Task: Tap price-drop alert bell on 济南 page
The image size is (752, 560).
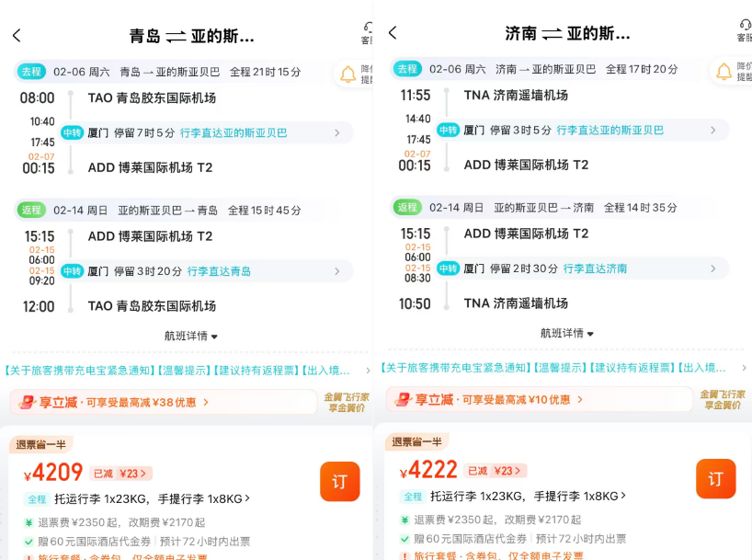Action: tap(724, 73)
